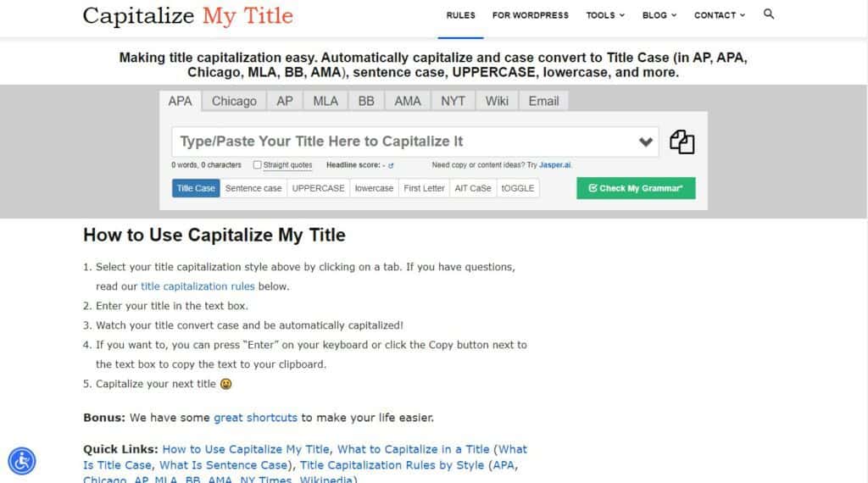Viewport: 868px width, 483px height.
Task: Open the great shortcuts link
Action: (256, 418)
